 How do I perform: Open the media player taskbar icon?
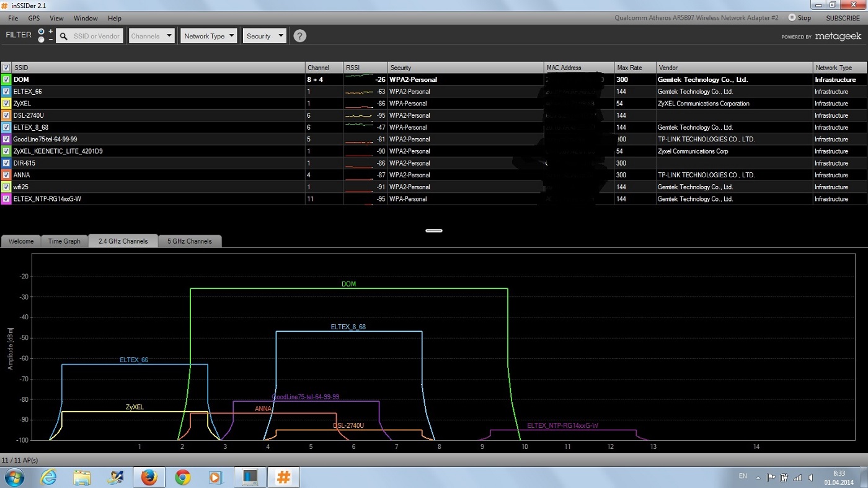click(216, 477)
